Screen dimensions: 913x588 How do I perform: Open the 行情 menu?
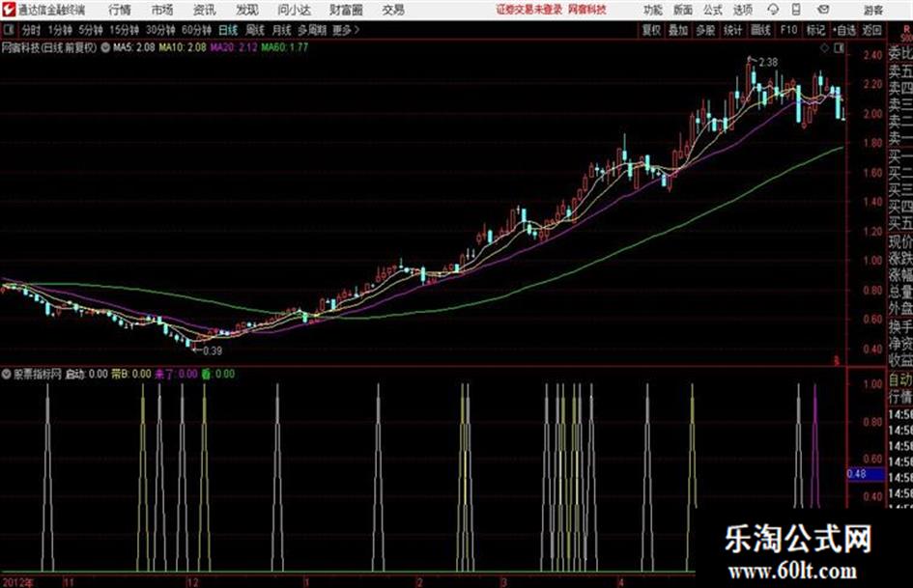(x=120, y=10)
